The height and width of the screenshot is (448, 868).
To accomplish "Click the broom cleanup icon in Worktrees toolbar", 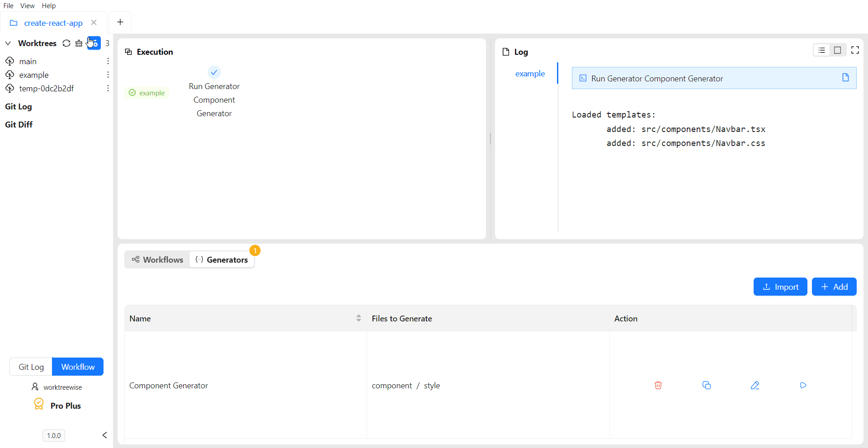I will (x=79, y=43).
